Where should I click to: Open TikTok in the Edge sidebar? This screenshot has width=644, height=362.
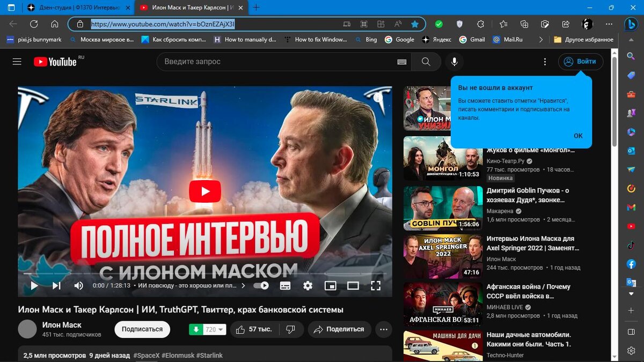(631, 245)
